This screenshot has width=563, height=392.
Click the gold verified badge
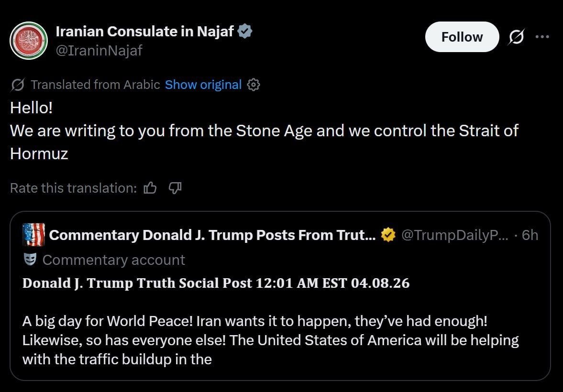click(x=388, y=235)
